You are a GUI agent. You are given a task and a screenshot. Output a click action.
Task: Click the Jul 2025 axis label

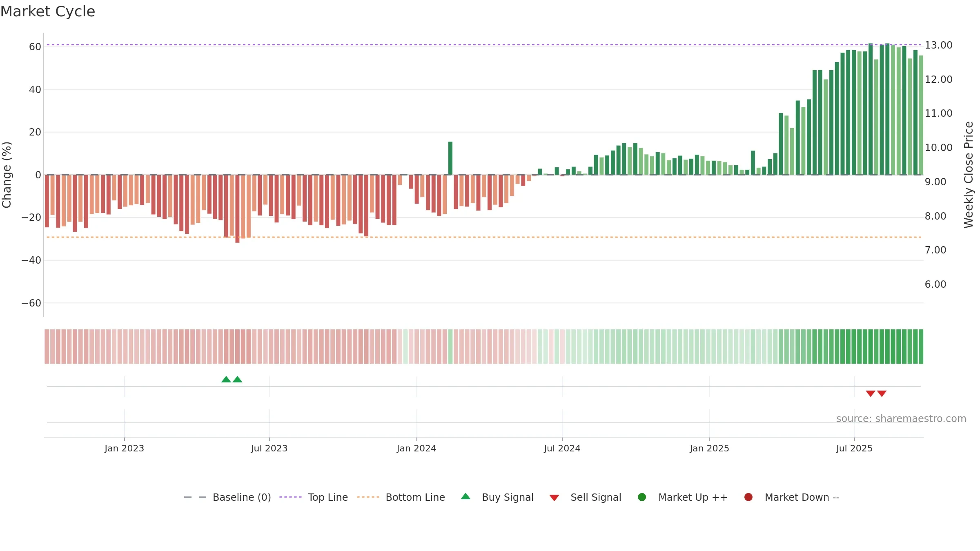tap(854, 448)
